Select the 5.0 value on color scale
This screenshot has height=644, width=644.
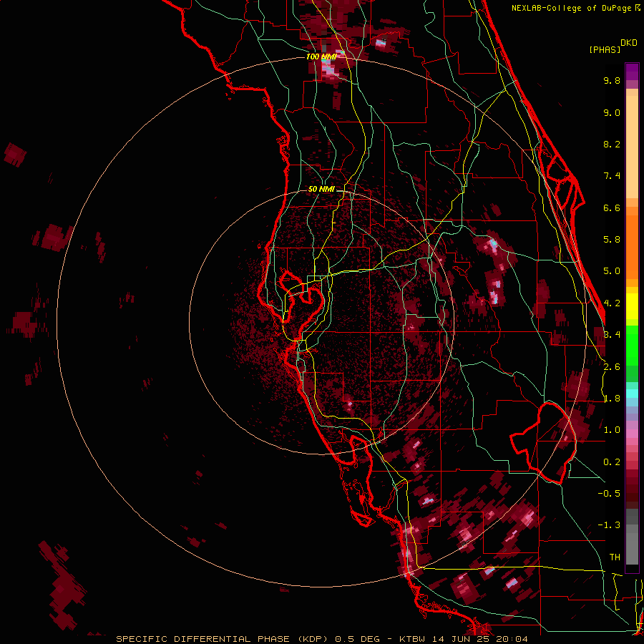click(x=612, y=271)
